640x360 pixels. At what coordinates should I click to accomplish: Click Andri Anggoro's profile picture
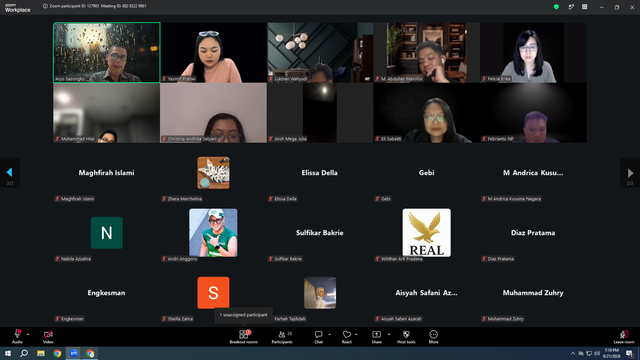pos(213,233)
